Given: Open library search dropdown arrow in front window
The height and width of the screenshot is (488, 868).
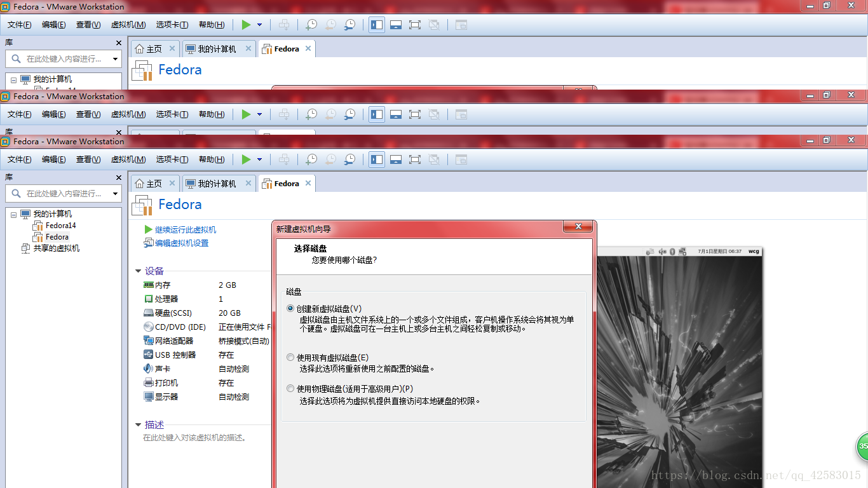Looking at the screenshot, I should pos(115,193).
